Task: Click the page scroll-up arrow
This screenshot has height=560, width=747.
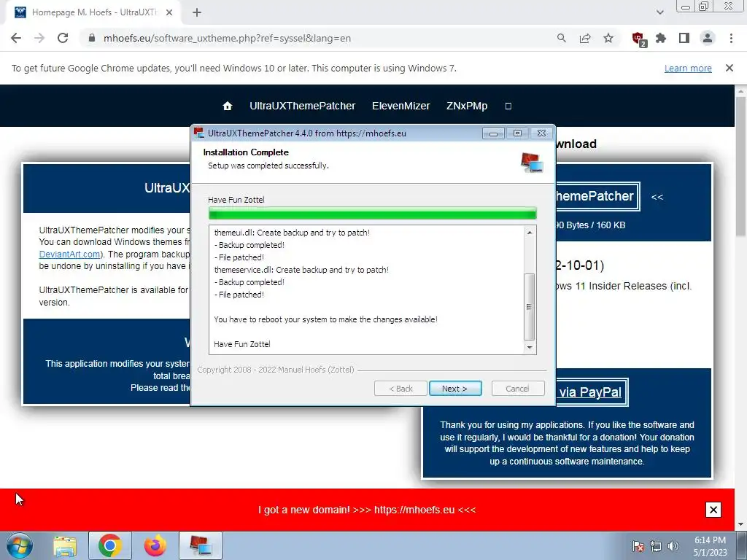Action: coord(741,91)
